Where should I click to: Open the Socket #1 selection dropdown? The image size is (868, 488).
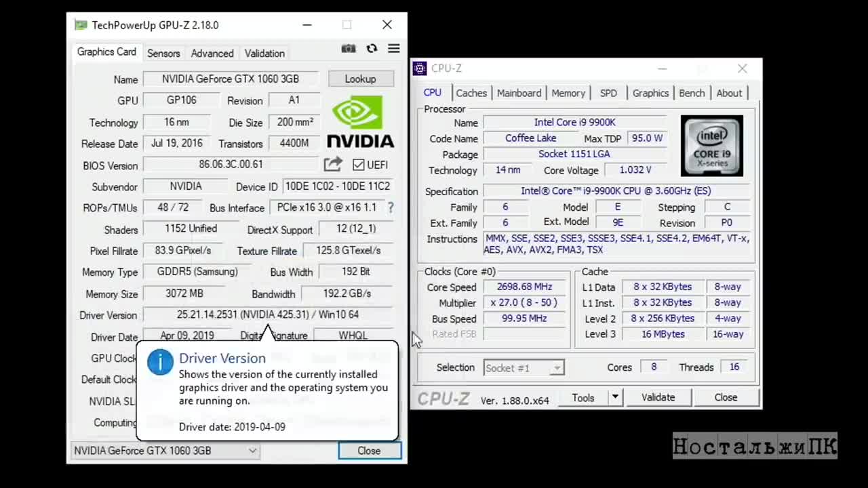pyautogui.click(x=524, y=368)
